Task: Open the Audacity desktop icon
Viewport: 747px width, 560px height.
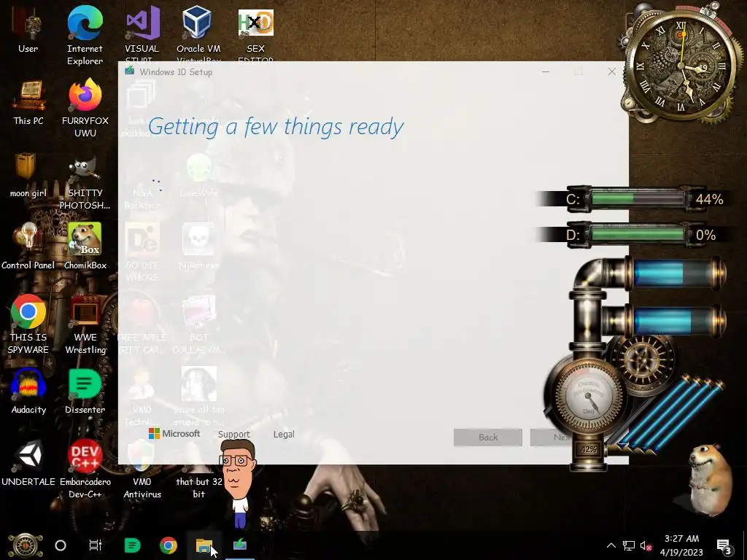Action: pos(28,392)
